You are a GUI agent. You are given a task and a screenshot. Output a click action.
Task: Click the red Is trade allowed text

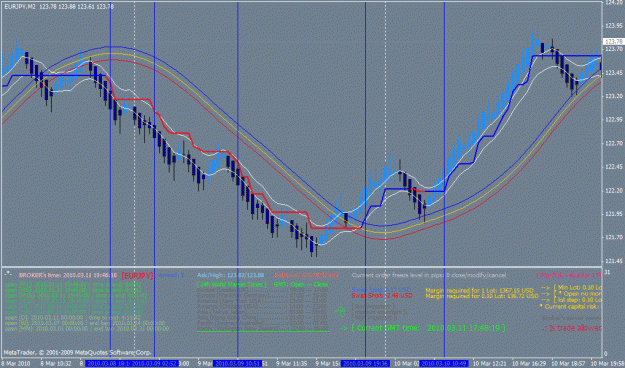[572, 328]
